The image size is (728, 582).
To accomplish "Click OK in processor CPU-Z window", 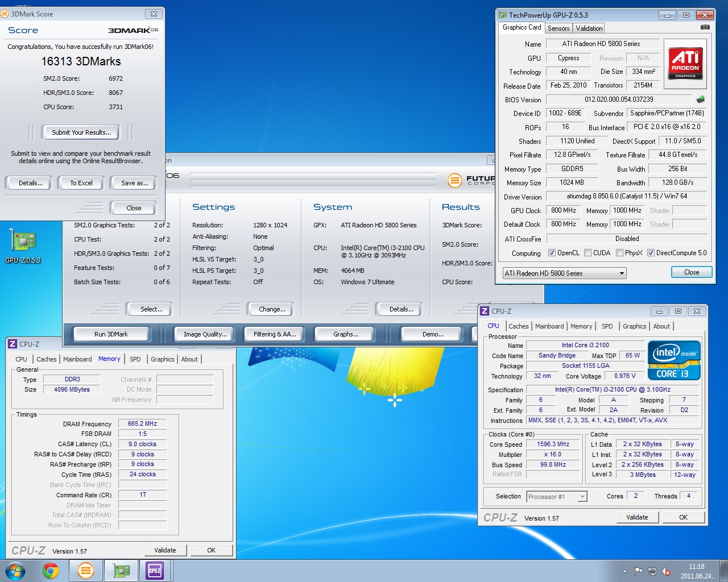I will [x=683, y=517].
